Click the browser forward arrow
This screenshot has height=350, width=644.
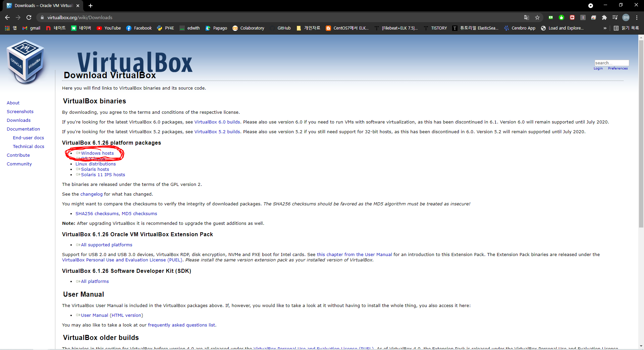point(18,17)
